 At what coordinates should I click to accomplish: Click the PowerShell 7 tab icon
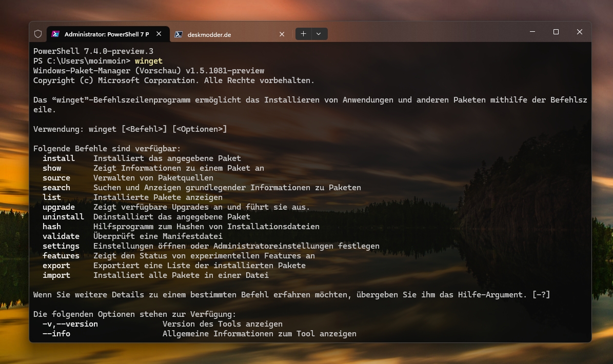pos(55,34)
